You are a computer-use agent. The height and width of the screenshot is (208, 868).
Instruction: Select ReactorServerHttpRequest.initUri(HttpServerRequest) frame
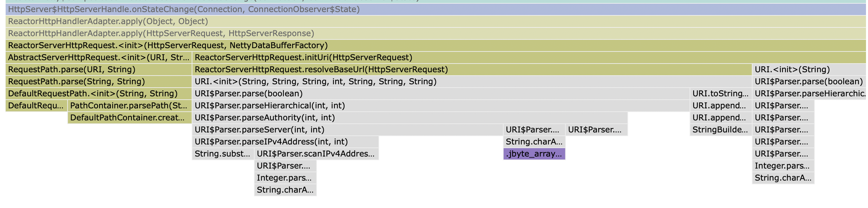pos(529,58)
